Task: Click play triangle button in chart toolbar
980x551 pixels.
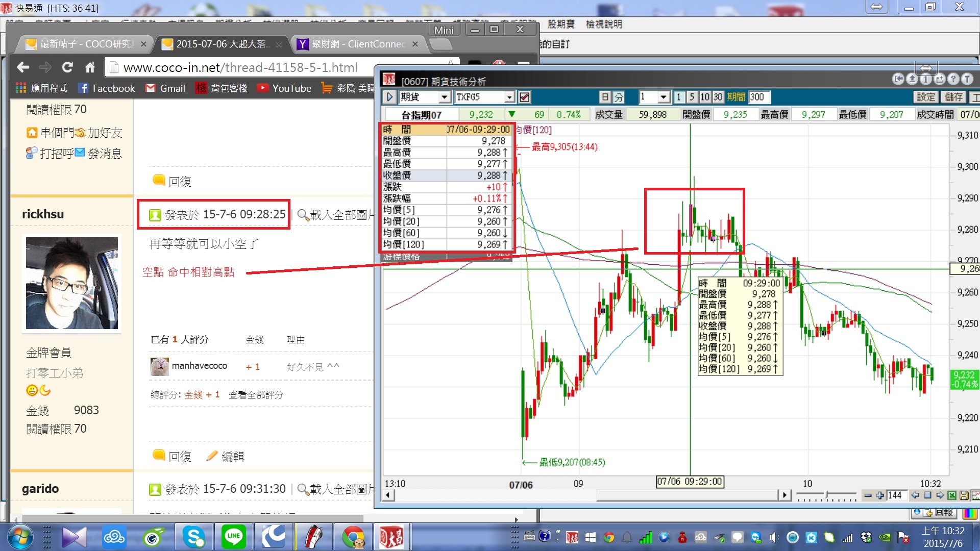Action: coord(390,97)
